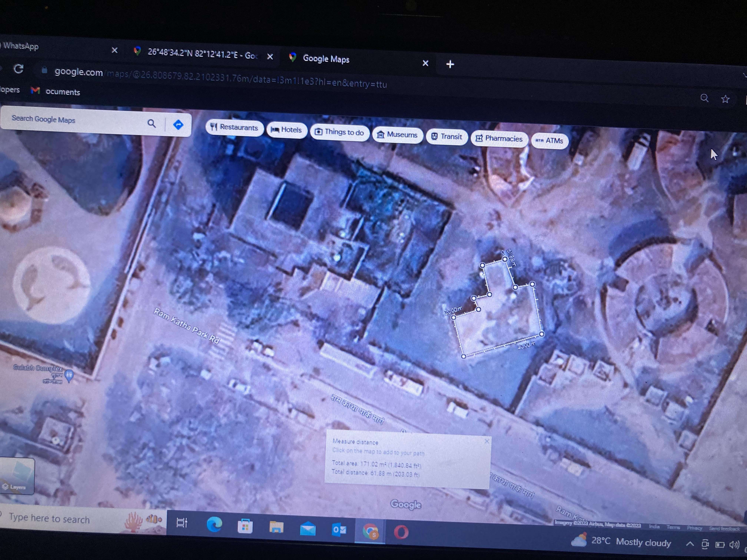Click the Chrome icon in the taskbar
This screenshot has width=747, height=560.
click(x=370, y=532)
